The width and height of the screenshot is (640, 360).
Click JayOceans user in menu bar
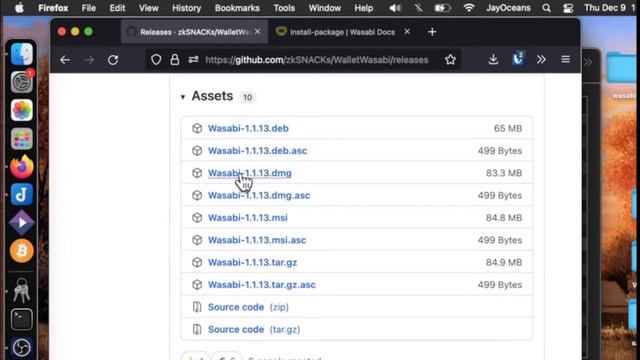[x=508, y=8]
